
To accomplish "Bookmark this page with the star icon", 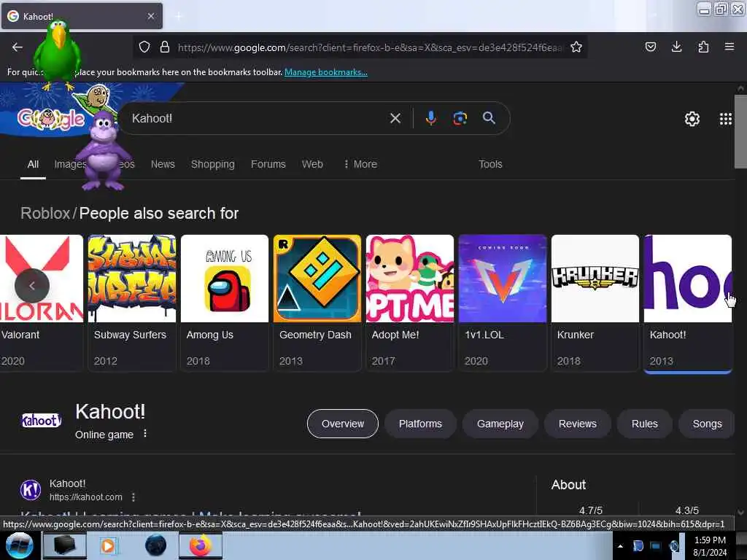I will point(576,47).
